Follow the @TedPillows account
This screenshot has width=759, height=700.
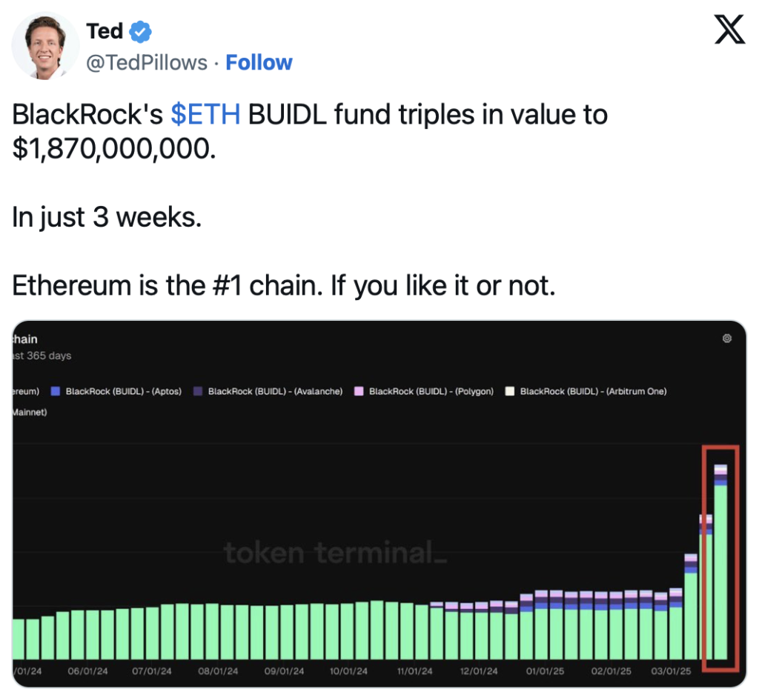pyautogui.click(x=259, y=62)
